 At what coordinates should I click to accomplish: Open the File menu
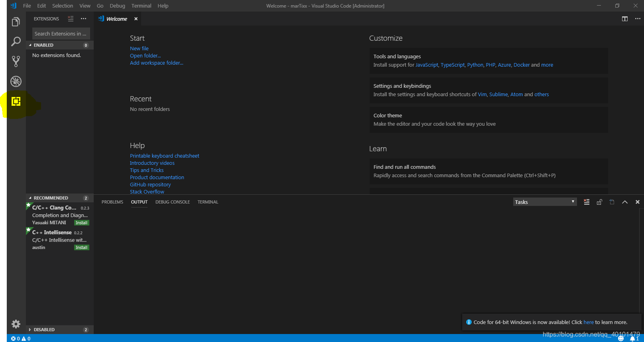[27, 6]
